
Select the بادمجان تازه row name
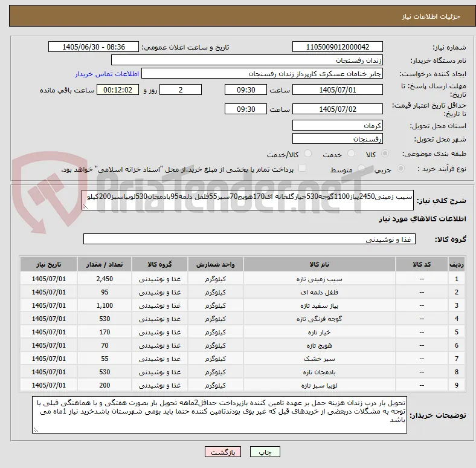320,372
